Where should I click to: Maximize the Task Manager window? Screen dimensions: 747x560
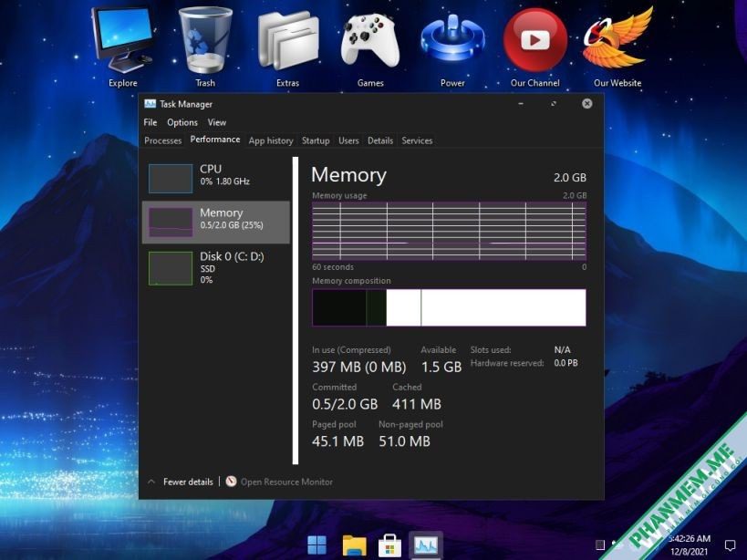(x=554, y=103)
